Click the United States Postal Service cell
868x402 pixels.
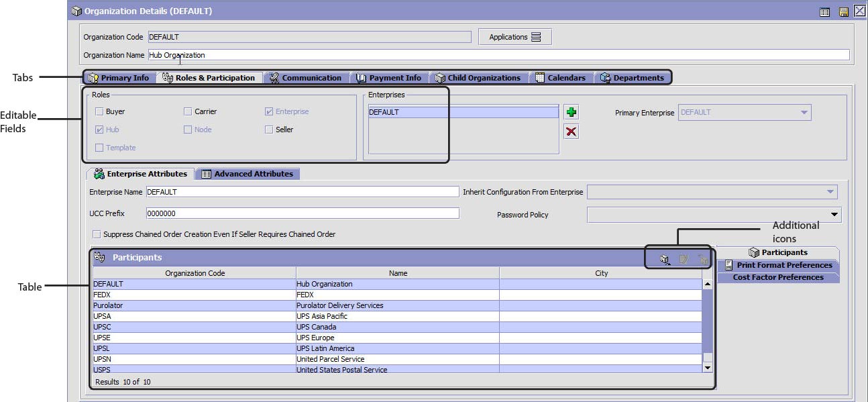coord(398,369)
